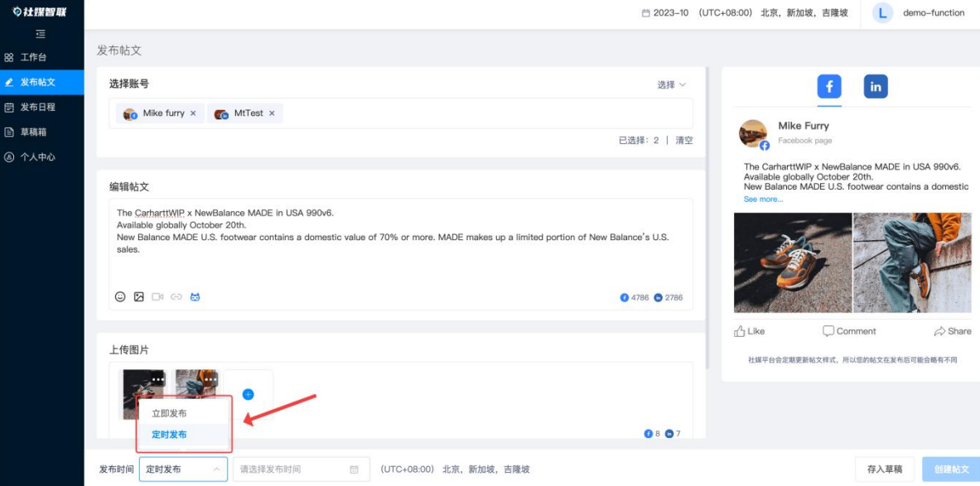Add image with the blue plus button
This screenshot has width=980, height=486.
click(x=248, y=394)
